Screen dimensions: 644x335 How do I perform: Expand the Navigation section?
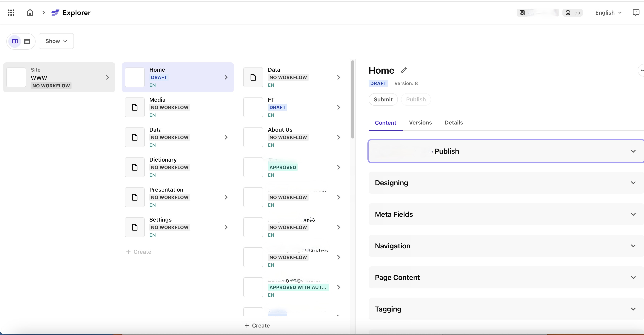click(x=506, y=246)
